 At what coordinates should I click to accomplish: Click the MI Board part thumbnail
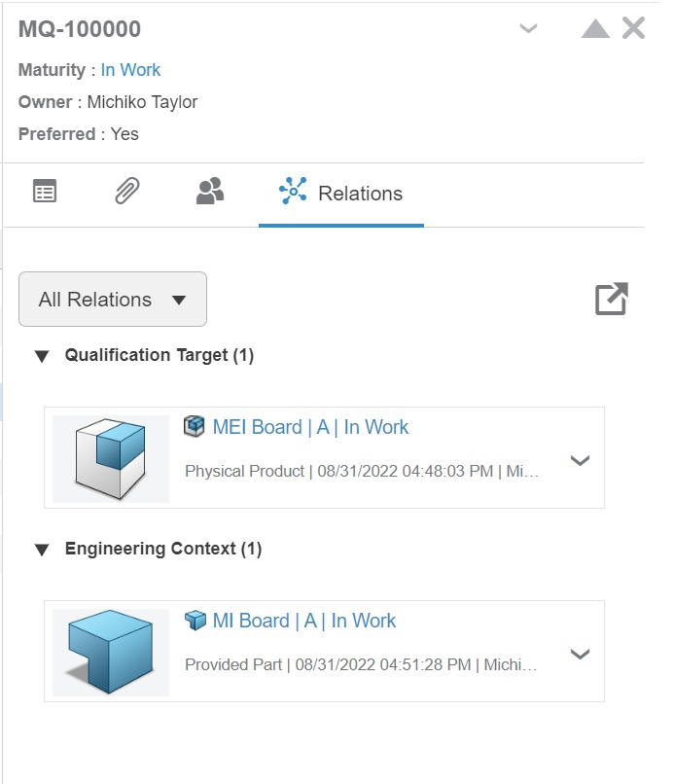(x=111, y=653)
